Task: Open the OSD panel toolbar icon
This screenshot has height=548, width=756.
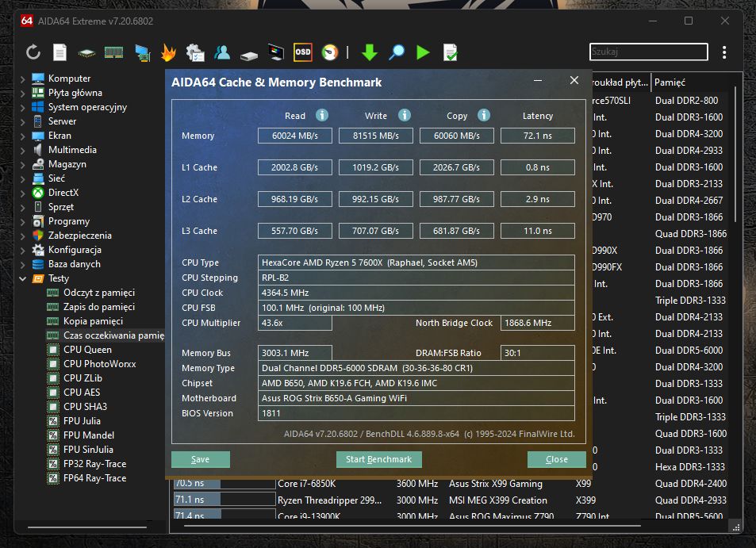Action: pyautogui.click(x=303, y=52)
